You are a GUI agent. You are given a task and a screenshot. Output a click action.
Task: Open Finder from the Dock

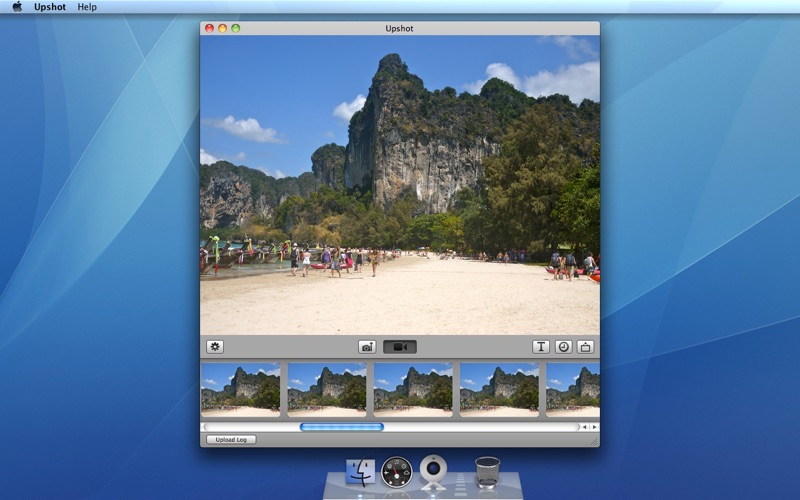[x=361, y=471]
